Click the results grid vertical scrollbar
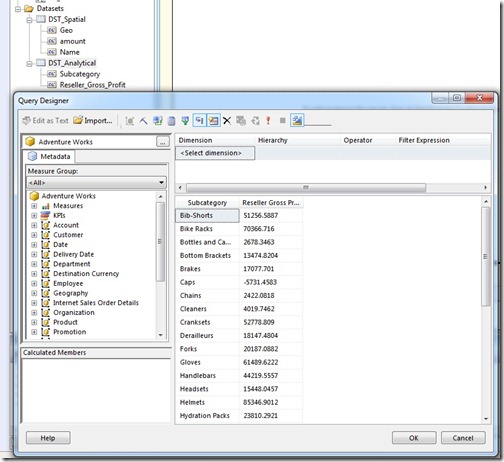This screenshot has width=504, height=462. point(486,256)
